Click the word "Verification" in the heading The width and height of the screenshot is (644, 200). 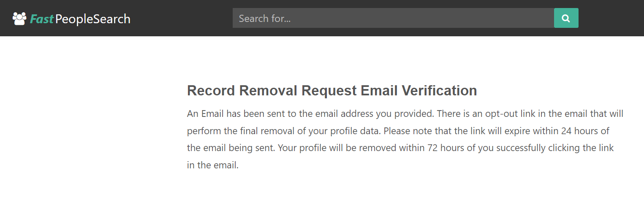[x=439, y=91]
